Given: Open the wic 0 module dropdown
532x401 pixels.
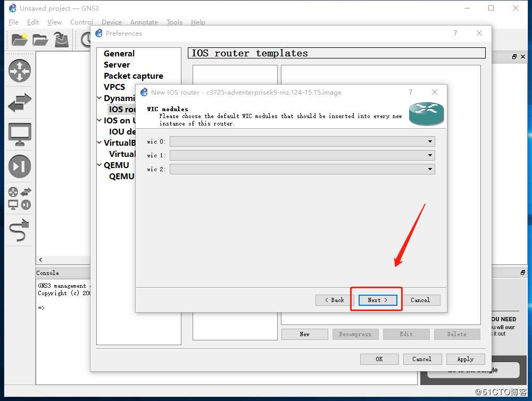Looking at the screenshot, I should 302,141.
